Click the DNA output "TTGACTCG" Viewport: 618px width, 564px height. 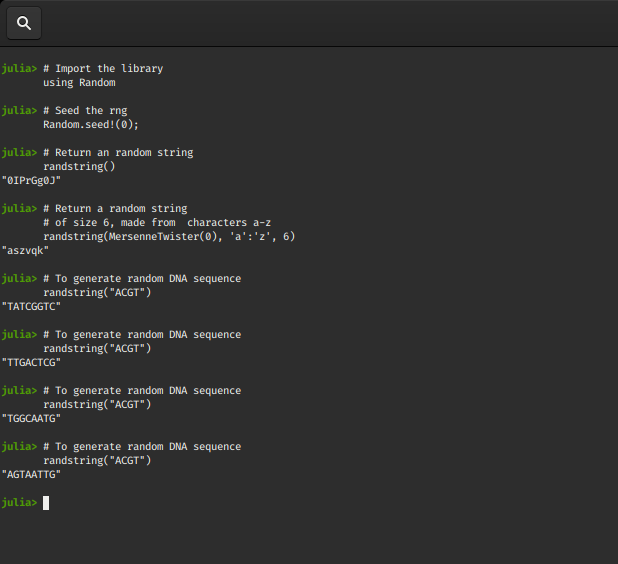coord(32,363)
